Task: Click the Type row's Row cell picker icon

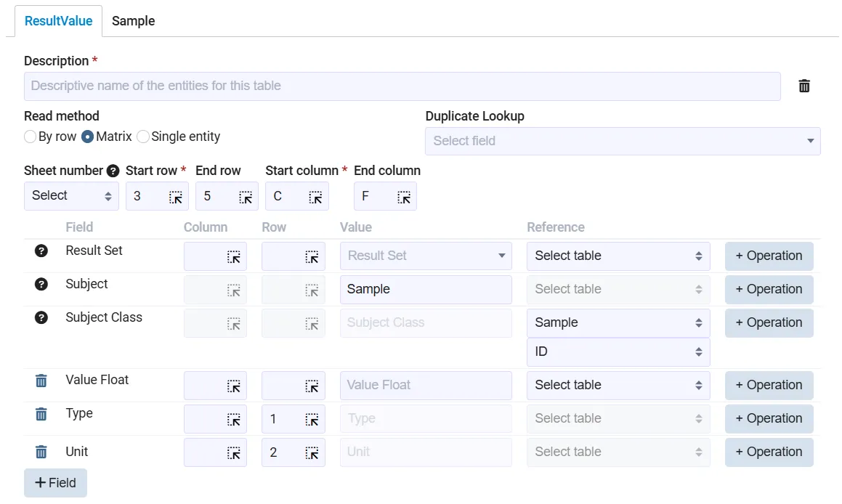Action: [x=311, y=419]
